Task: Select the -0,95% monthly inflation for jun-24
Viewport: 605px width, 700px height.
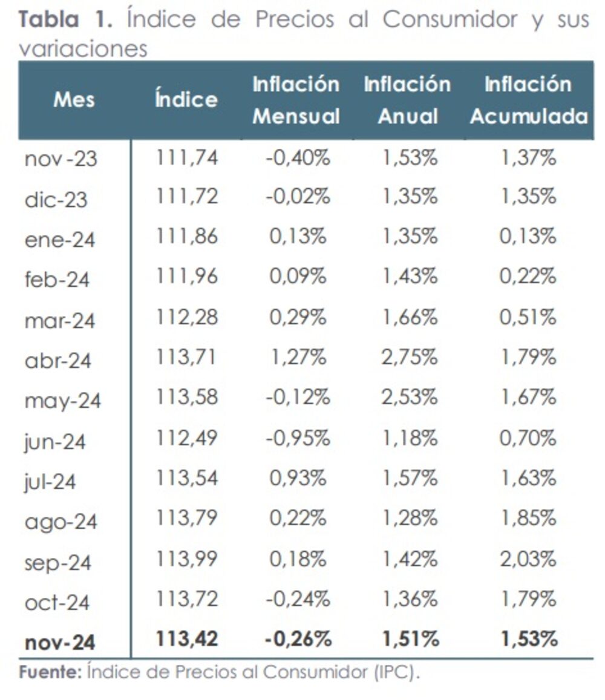Action: coord(298,437)
